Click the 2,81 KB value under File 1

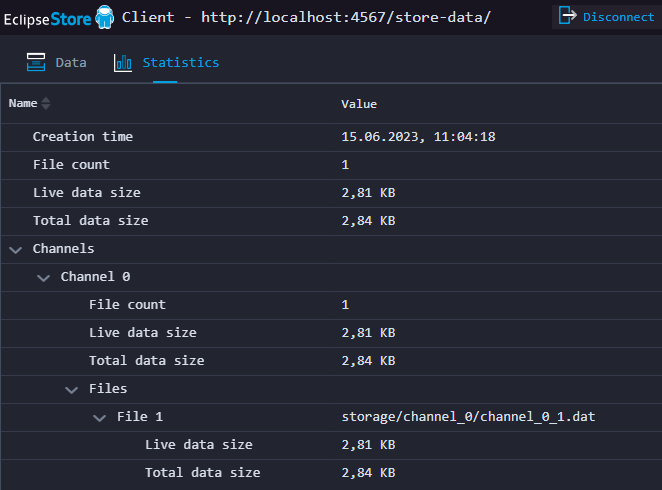[x=368, y=445]
